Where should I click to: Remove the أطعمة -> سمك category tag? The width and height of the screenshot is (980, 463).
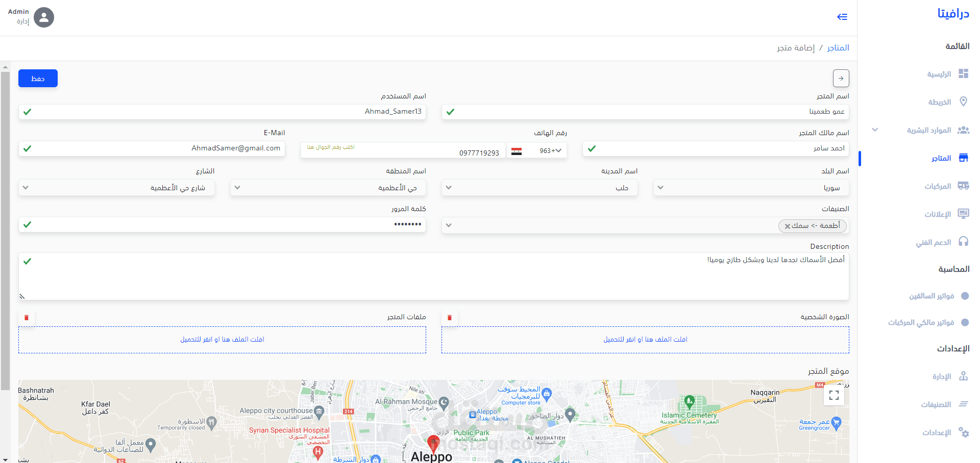coord(788,226)
